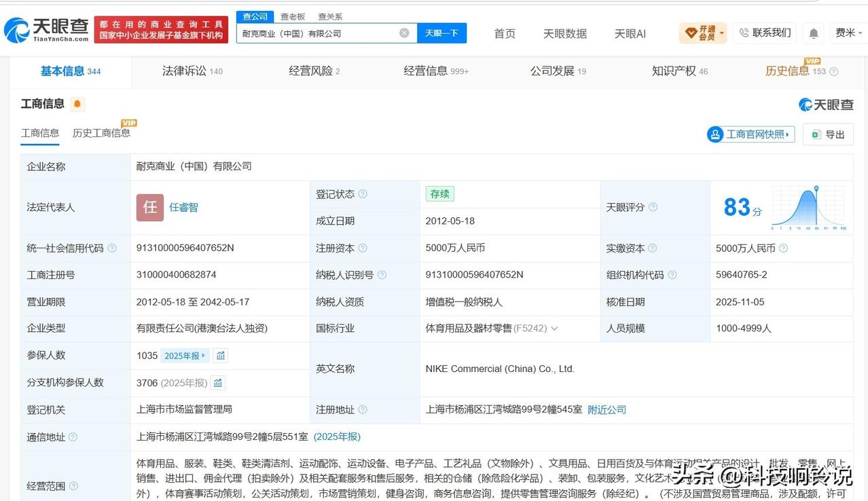Click help icon beside 统一社会信用代码
868x501 pixels.
[x=112, y=248]
